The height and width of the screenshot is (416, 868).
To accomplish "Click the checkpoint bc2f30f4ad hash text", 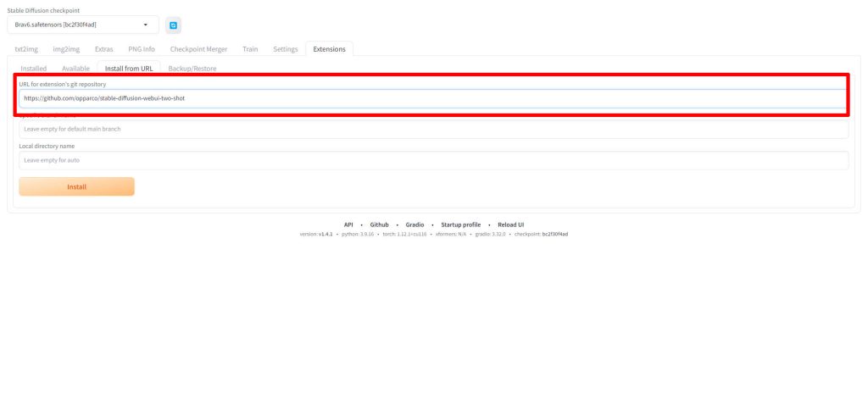I will tap(555, 234).
